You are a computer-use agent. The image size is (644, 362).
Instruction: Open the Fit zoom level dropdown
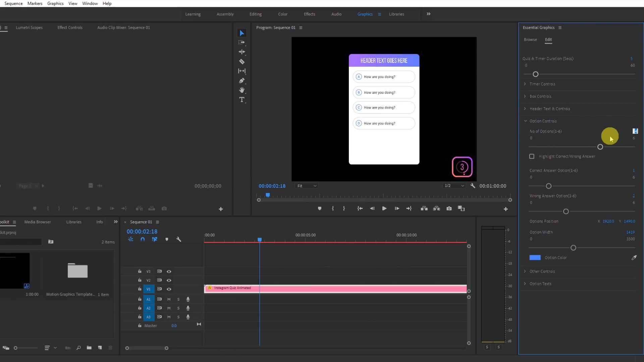pos(307,186)
